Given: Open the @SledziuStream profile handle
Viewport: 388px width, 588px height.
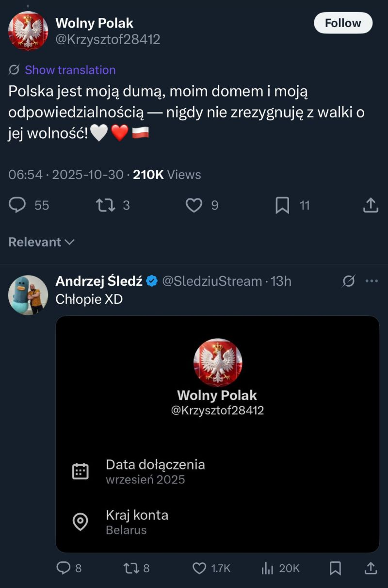Looking at the screenshot, I should coord(211,281).
